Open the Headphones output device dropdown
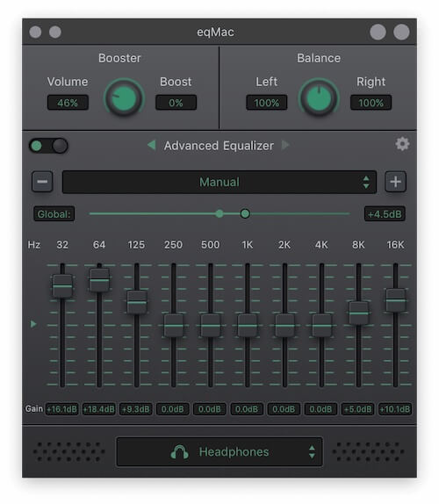The image size is (439, 504). (219, 451)
